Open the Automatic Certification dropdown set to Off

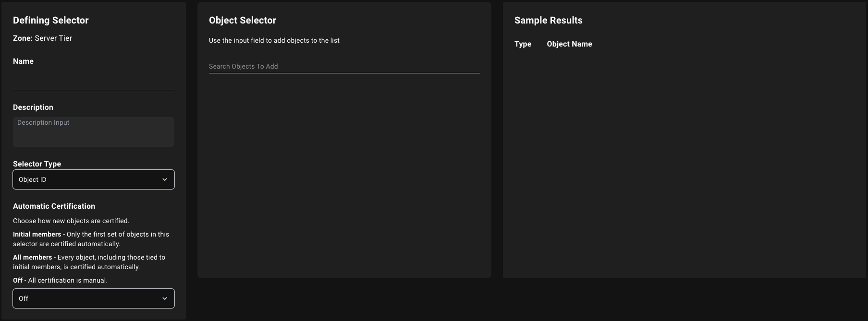[94, 298]
